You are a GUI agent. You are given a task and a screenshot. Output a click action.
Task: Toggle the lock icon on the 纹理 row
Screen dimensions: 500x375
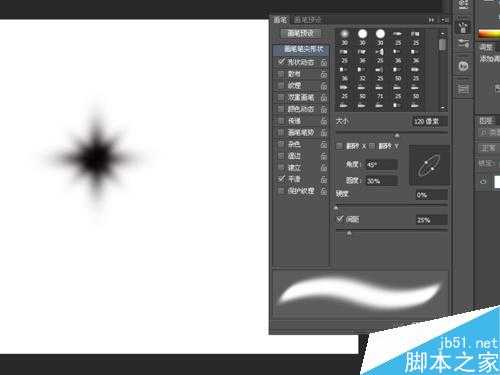coord(324,86)
